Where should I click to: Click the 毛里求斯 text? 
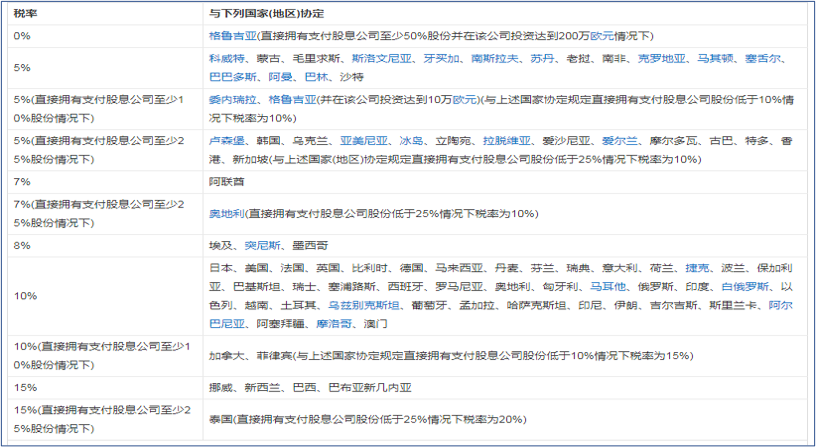click(316, 58)
